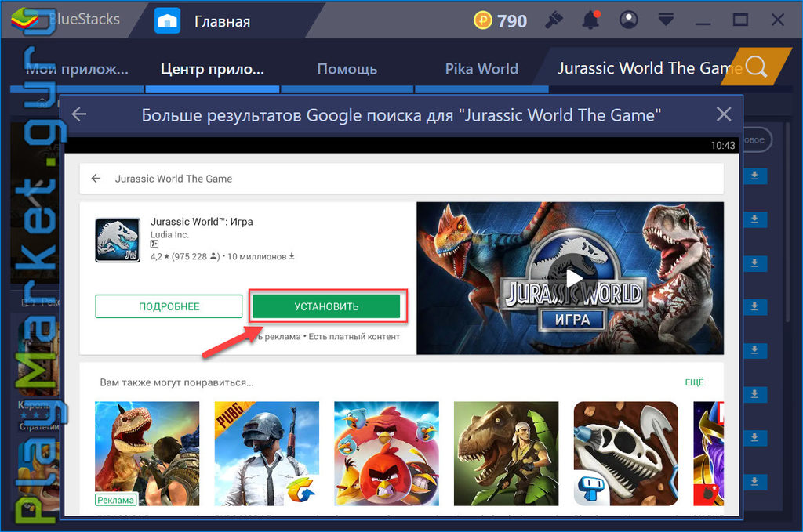Open the user account icon
The image size is (803, 532).
click(628, 20)
